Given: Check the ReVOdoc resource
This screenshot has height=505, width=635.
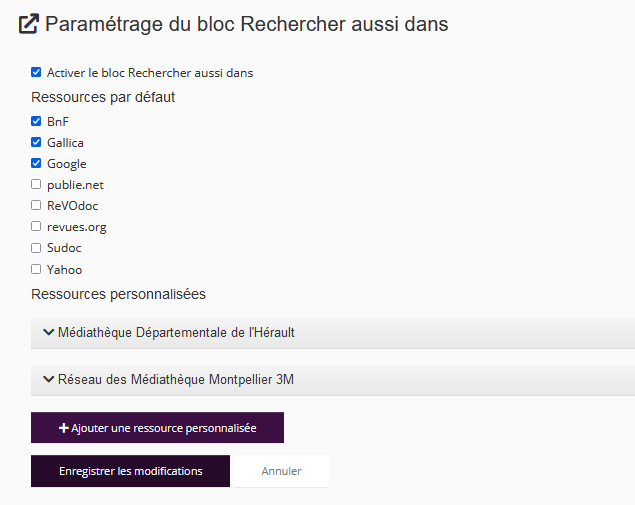Looking at the screenshot, I should click(x=36, y=205).
